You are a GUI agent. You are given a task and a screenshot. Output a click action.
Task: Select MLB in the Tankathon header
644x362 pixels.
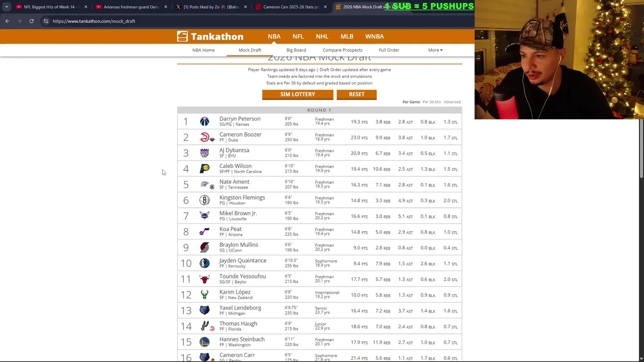(347, 36)
